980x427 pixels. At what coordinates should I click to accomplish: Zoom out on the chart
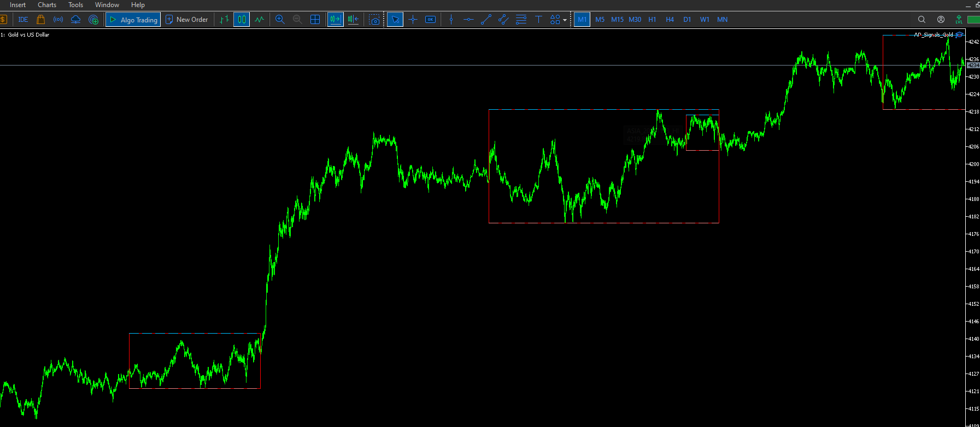click(297, 20)
